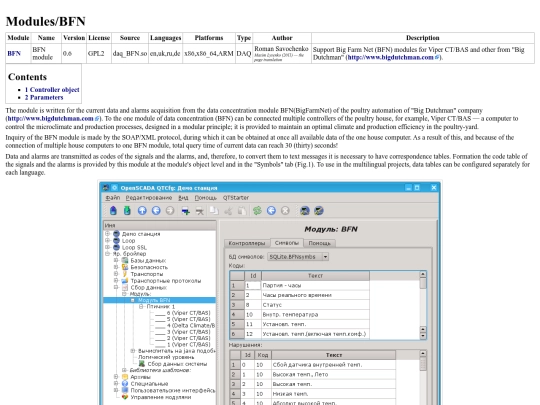Viewport: 540px width, 405px height.
Task: Click the Loop SSL station icon
Action: tap(116, 247)
